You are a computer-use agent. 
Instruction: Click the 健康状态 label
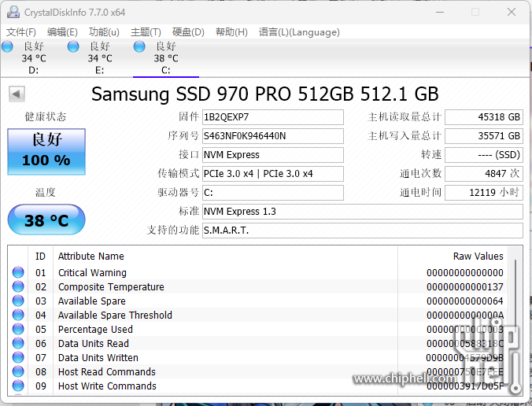pos(45,116)
